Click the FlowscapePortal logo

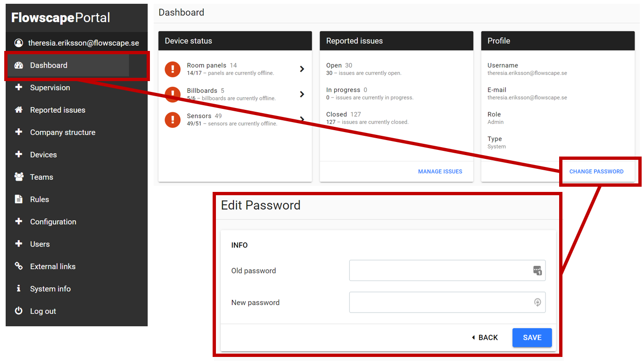click(x=61, y=18)
